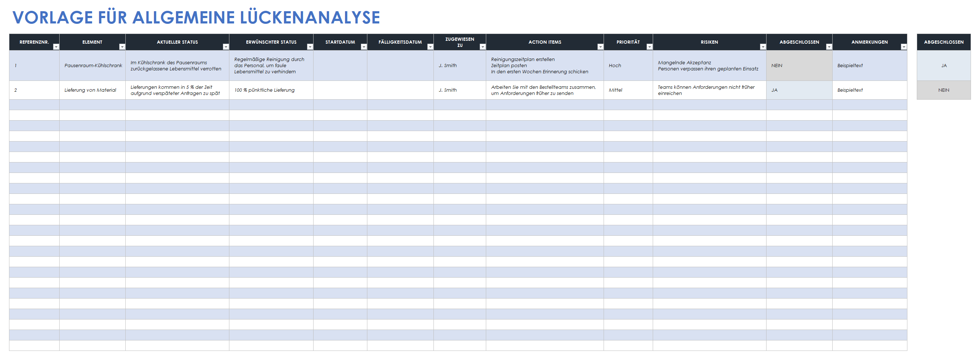Select the ACTION ITEMS header label

coord(545,42)
